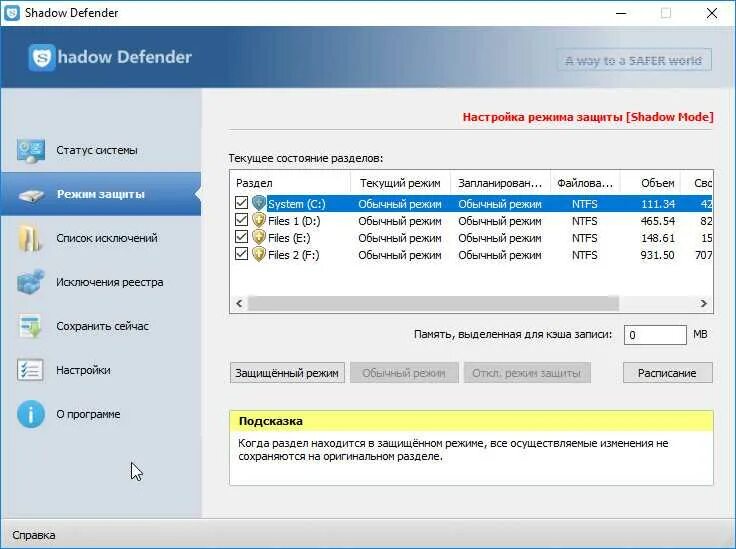Click the shield icon of Files 2 (F:)
736x549 pixels.
(259, 254)
